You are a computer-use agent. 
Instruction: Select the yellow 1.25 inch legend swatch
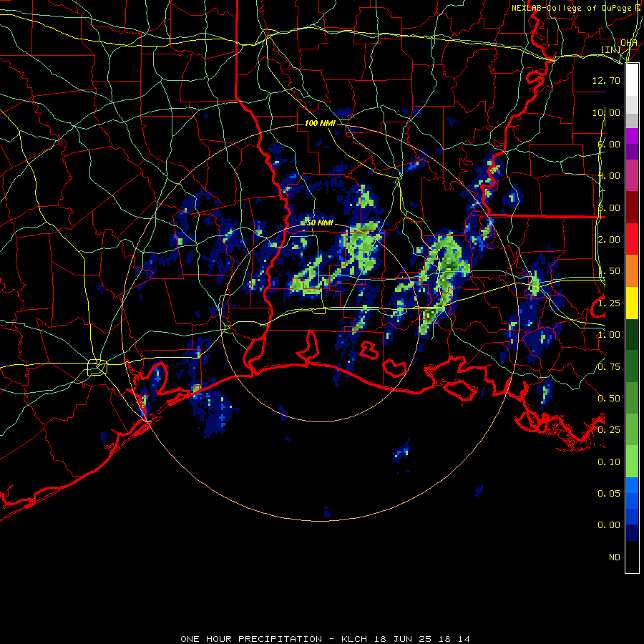(632, 303)
